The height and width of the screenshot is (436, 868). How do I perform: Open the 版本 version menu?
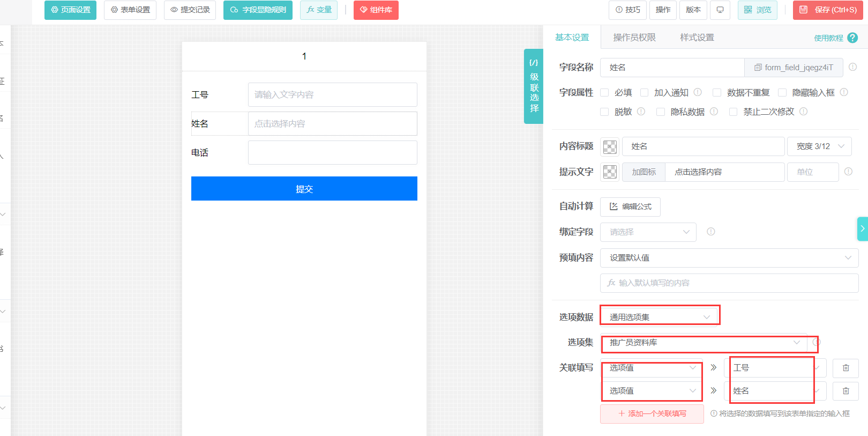pos(693,10)
